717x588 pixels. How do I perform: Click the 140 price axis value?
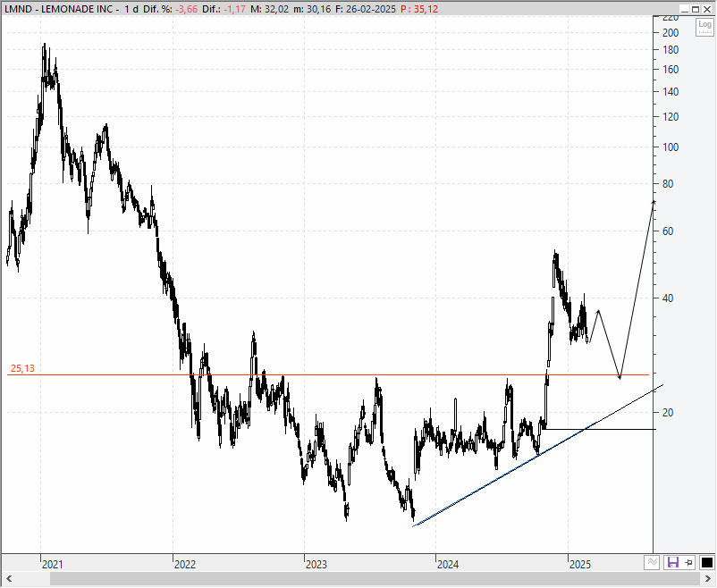pos(671,91)
